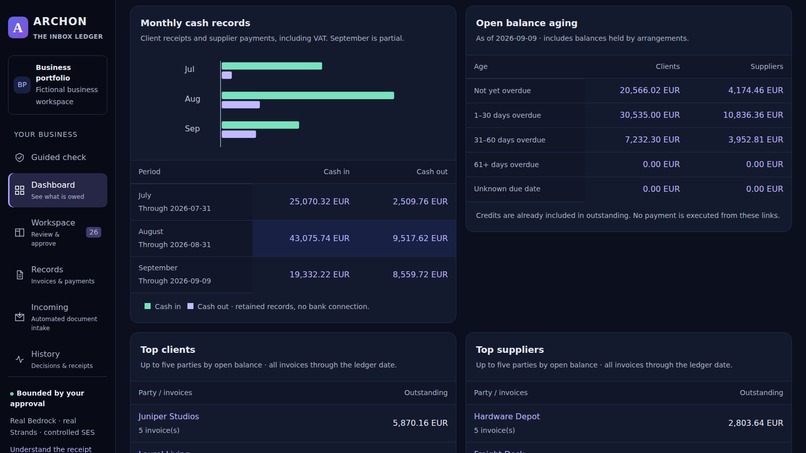Click not yet overdue clients 20,566.02 EUR
The image size is (806, 453).
click(x=650, y=90)
